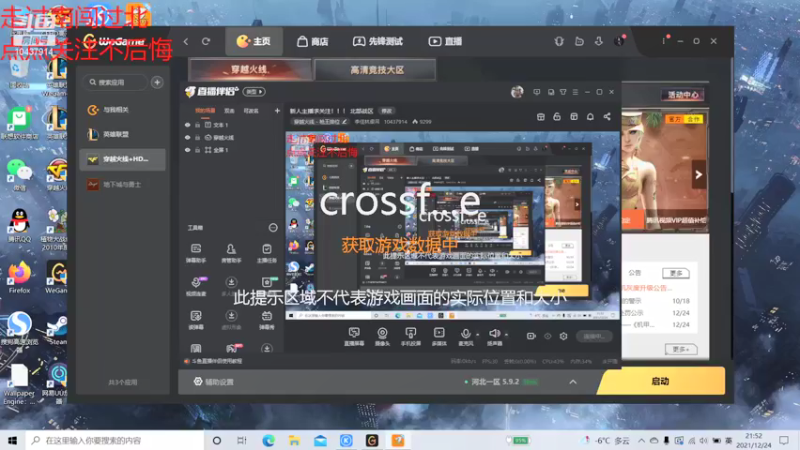Open streamer avatar in 直播伴侣
800x450 pixels.
pyautogui.click(x=517, y=92)
